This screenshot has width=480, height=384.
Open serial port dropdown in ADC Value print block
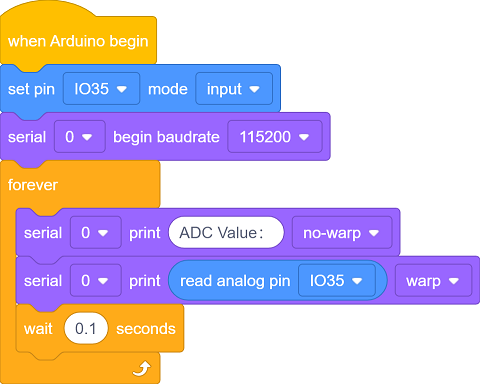[96, 233]
